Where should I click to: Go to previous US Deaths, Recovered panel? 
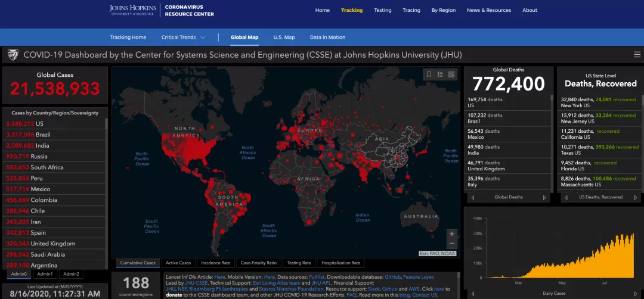point(566,197)
